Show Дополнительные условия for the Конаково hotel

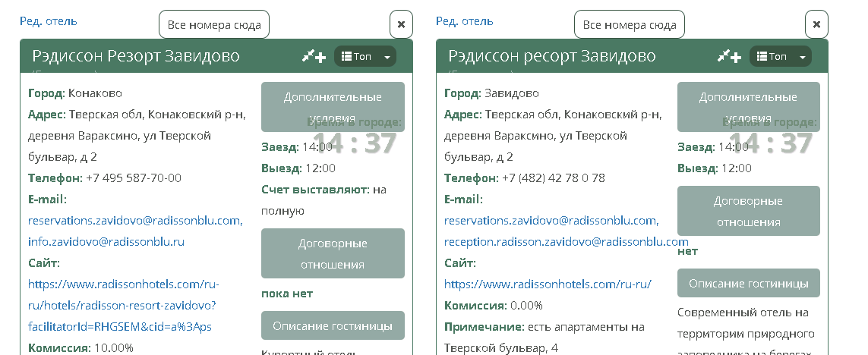coord(333,107)
